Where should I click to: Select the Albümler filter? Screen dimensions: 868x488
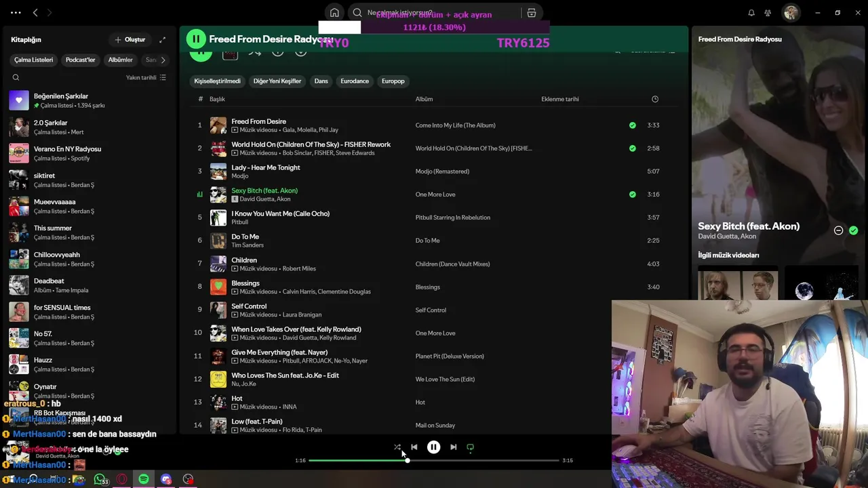click(120, 60)
